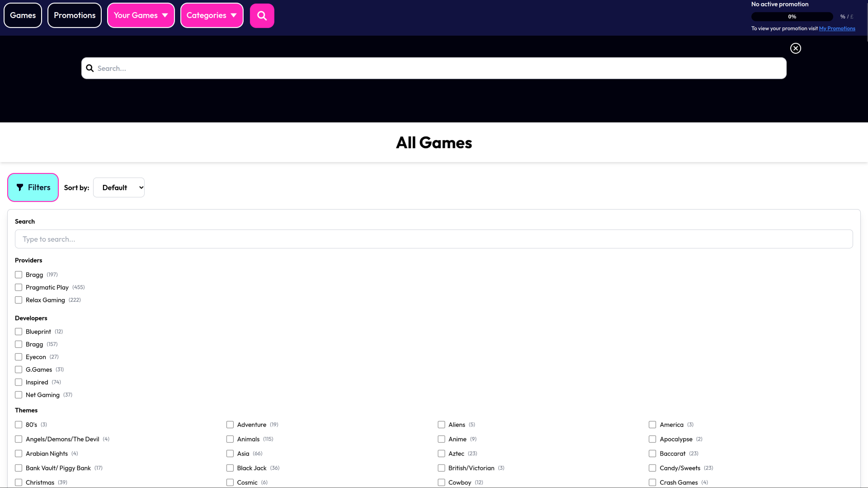Follow the My Promotions link
This screenshot has width=868, height=488.
pyautogui.click(x=837, y=28)
